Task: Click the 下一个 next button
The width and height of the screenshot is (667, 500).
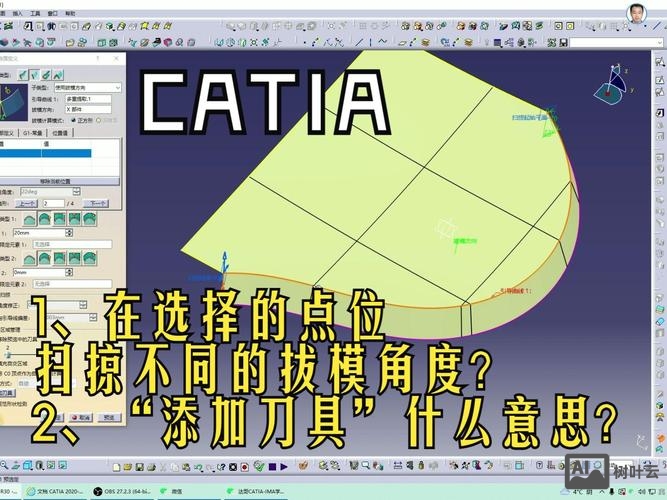Action: pos(97,203)
